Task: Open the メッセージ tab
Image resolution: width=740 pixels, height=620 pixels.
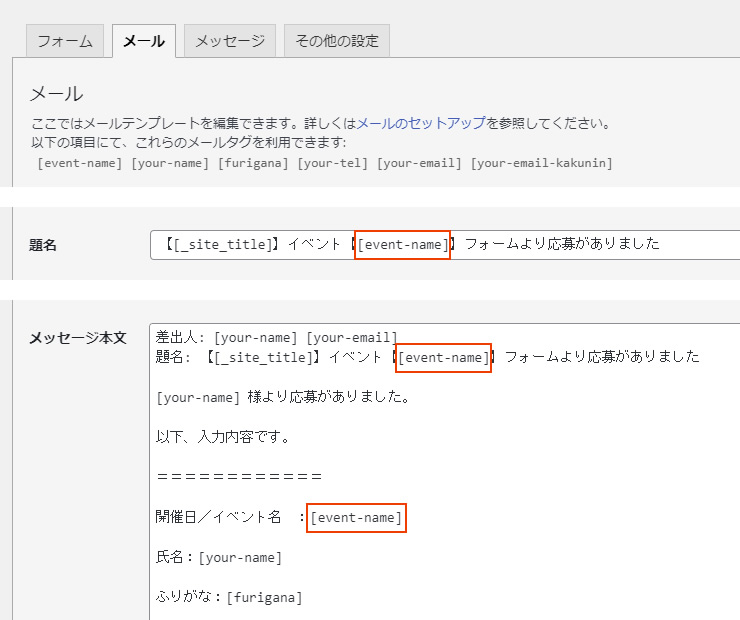Action: (229, 41)
